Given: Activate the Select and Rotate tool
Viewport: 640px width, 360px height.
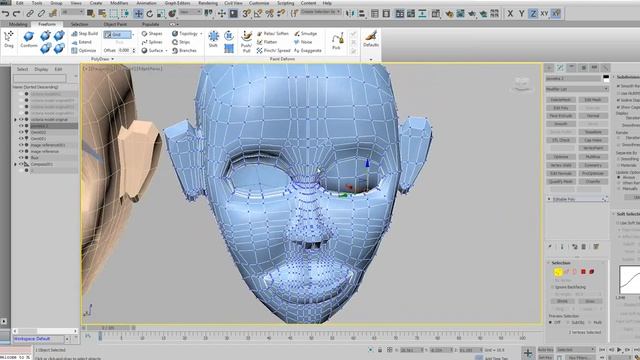Looking at the screenshot, I should [x=150, y=13].
